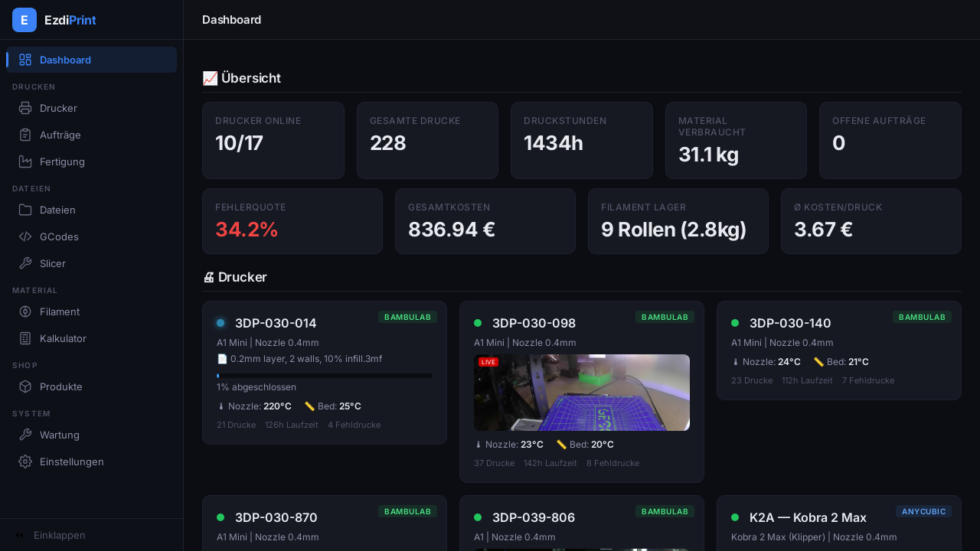Select the Filament spool icon
The image size is (980, 551).
[25, 311]
